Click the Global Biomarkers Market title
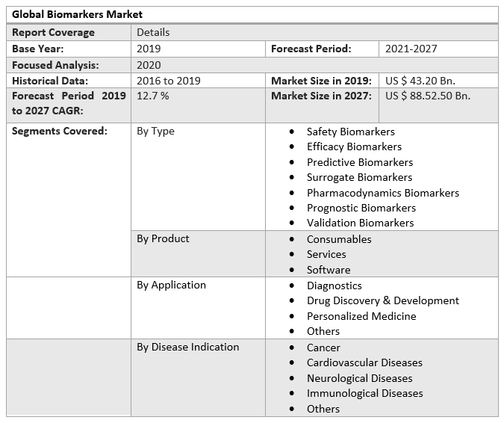 coord(77,15)
